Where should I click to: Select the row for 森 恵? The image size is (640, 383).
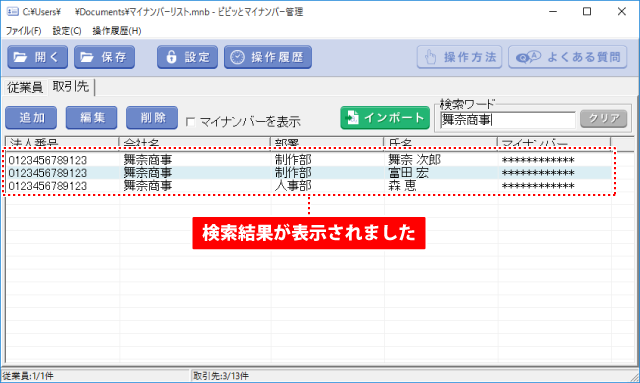click(x=309, y=186)
